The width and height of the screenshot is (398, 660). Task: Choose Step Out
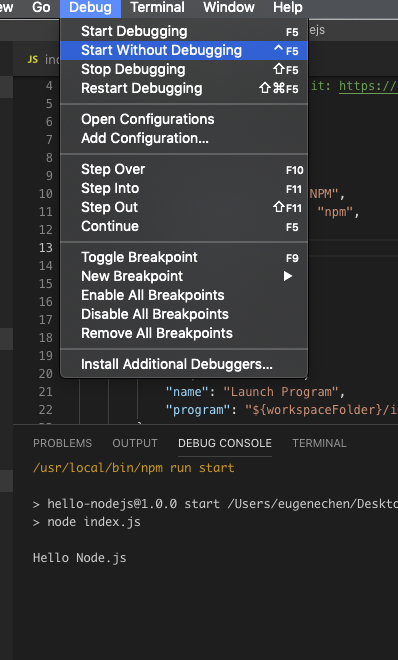(x=184, y=207)
